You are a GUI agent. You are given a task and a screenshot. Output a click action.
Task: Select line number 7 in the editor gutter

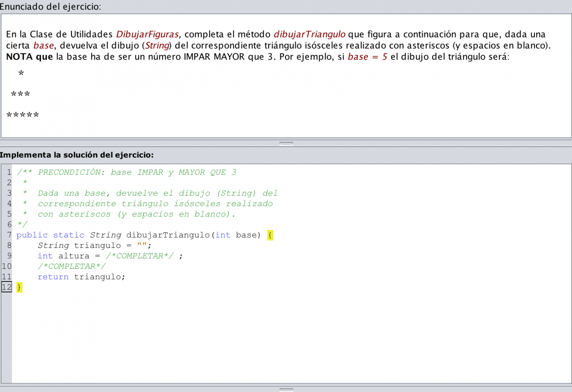click(x=9, y=235)
